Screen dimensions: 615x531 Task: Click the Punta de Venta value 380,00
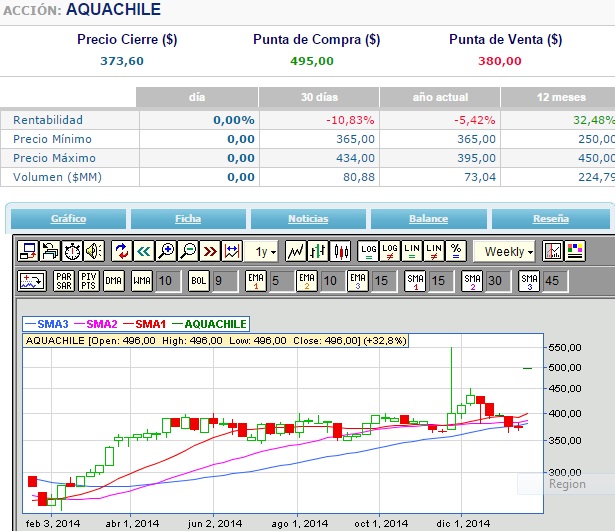[x=500, y=61]
